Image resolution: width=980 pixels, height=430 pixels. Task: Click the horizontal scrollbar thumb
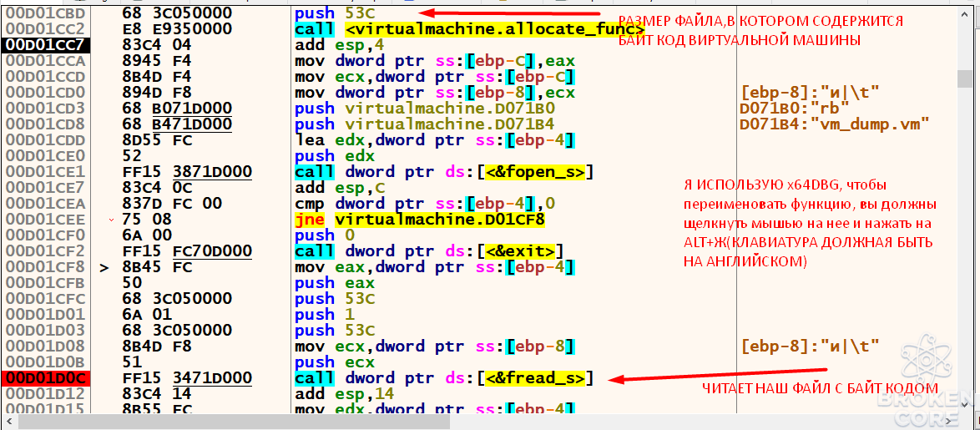pyautogui.click(x=235, y=422)
